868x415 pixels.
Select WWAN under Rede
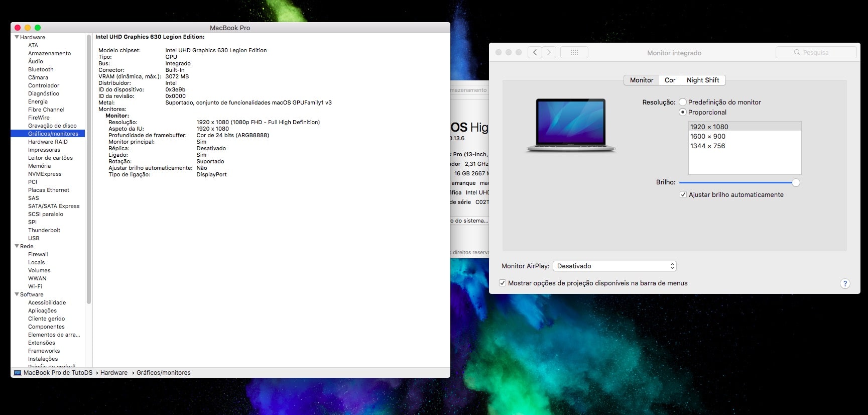coord(37,278)
